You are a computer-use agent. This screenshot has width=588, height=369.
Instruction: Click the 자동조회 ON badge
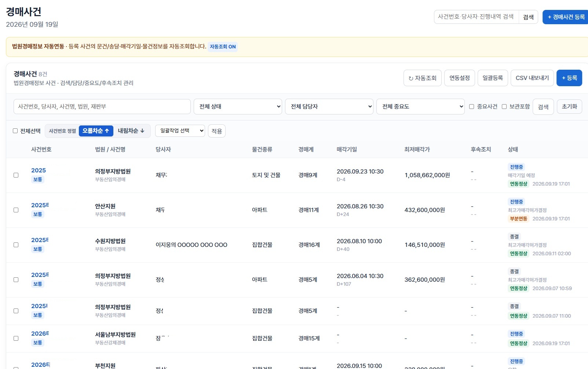223,47
